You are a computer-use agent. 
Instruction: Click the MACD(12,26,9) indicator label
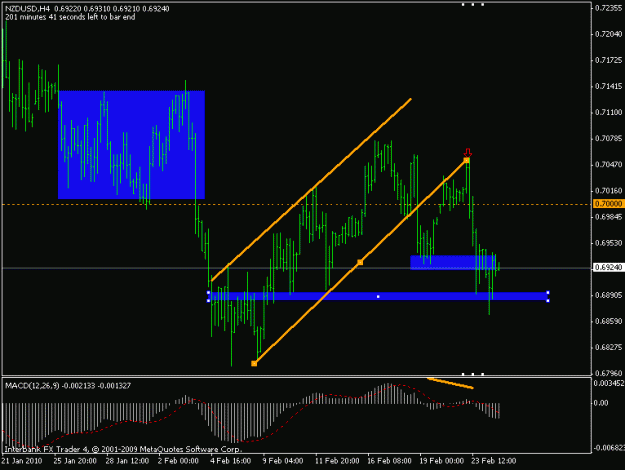(32, 385)
